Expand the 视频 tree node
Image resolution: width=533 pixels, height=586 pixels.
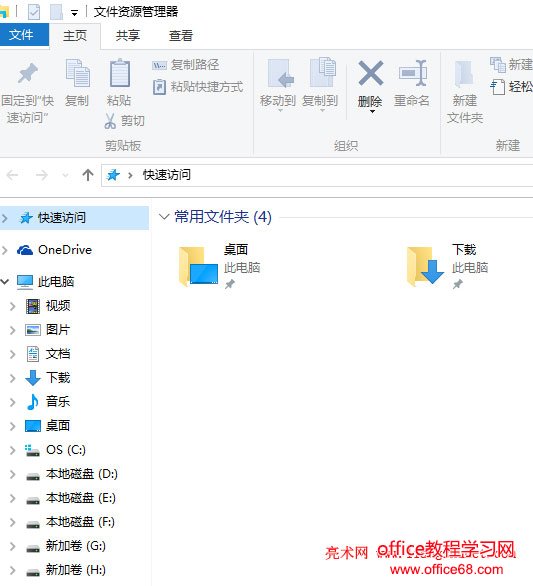click(x=13, y=306)
